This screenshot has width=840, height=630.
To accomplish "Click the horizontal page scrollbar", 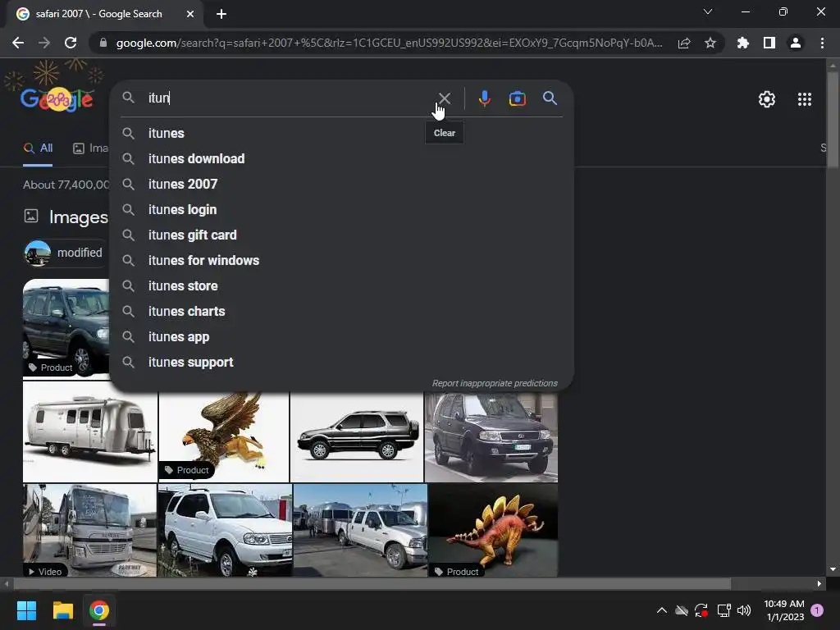I will tap(372, 584).
